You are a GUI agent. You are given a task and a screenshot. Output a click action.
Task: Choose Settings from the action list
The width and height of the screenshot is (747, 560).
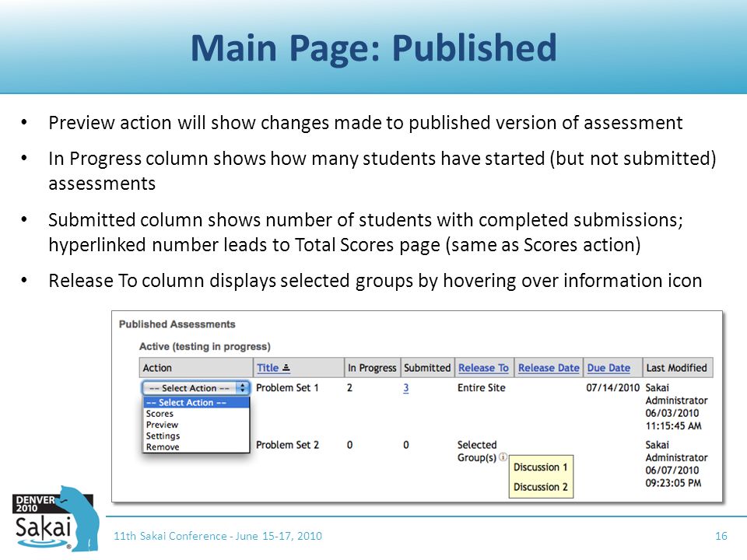coord(163,436)
